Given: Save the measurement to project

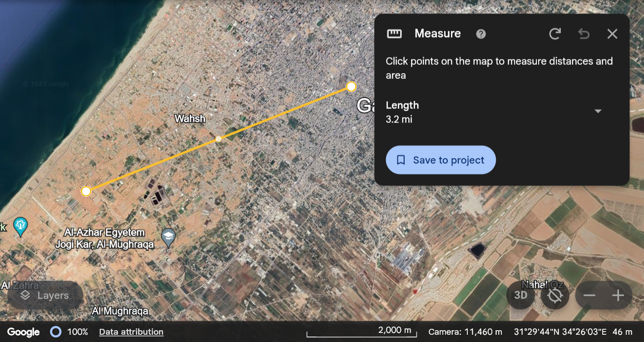Looking at the screenshot, I should [x=441, y=160].
